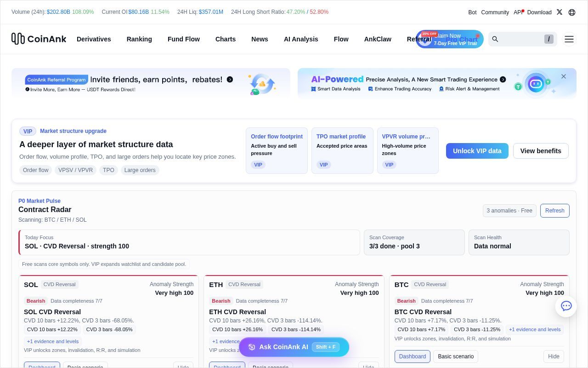Open AI Analysis in the navbar
The height and width of the screenshot is (368, 588).
coord(301,39)
